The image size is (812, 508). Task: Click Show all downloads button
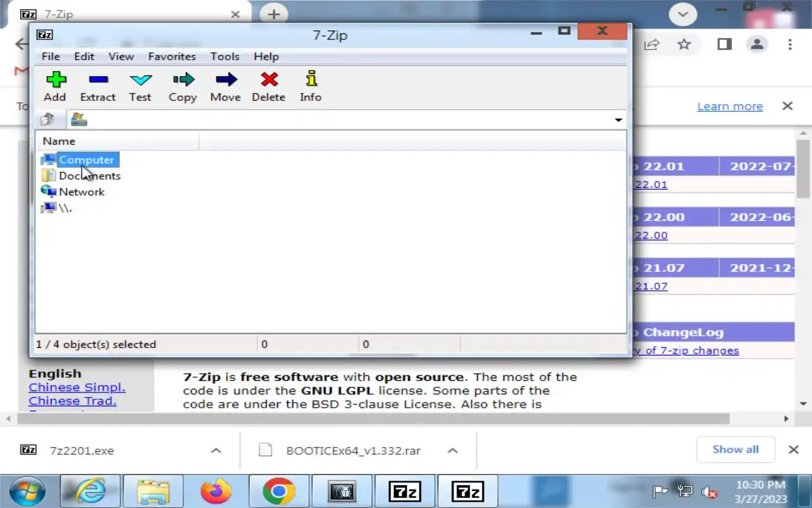(x=736, y=450)
